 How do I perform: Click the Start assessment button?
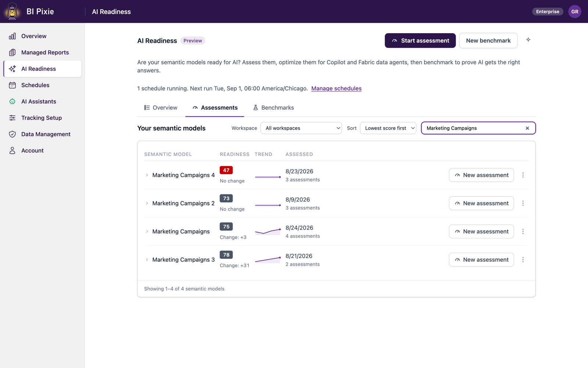point(420,40)
